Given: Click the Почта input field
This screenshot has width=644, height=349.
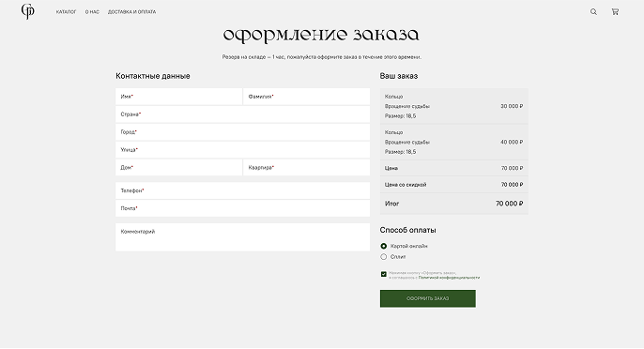Looking at the screenshot, I should [243, 208].
